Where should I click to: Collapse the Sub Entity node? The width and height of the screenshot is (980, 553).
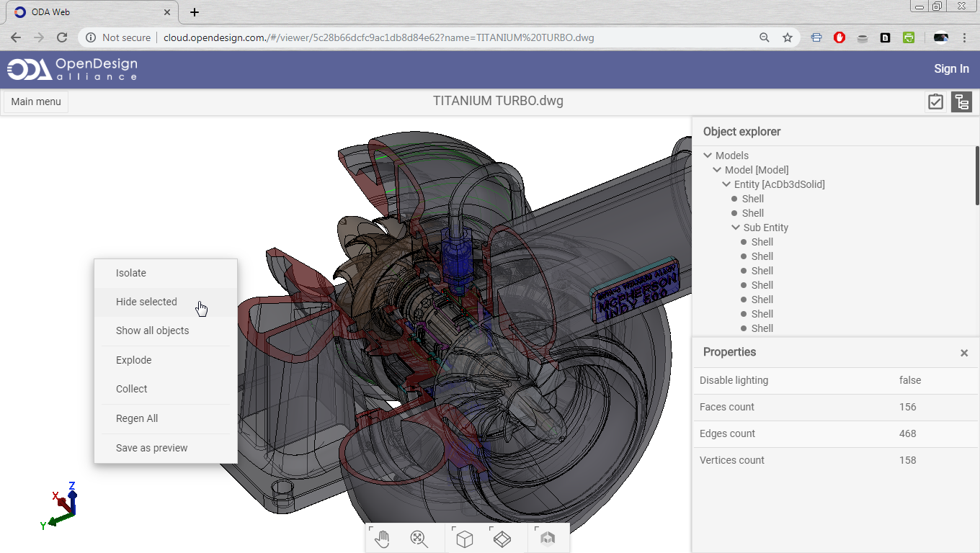click(736, 228)
